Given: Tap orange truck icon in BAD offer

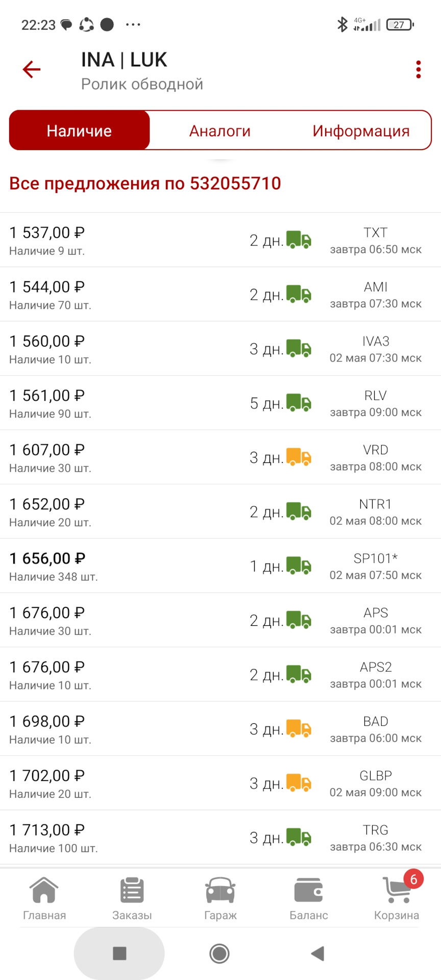Looking at the screenshot, I should coord(299,729).
